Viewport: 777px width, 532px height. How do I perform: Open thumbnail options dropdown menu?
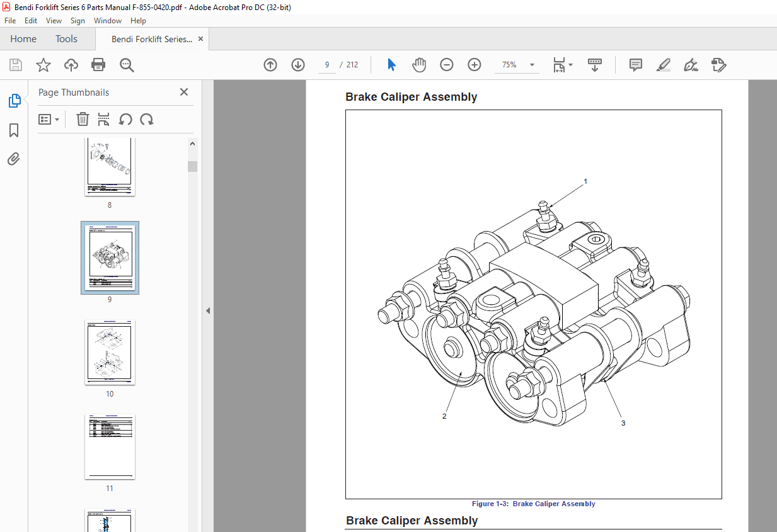(x=49, y=119)
